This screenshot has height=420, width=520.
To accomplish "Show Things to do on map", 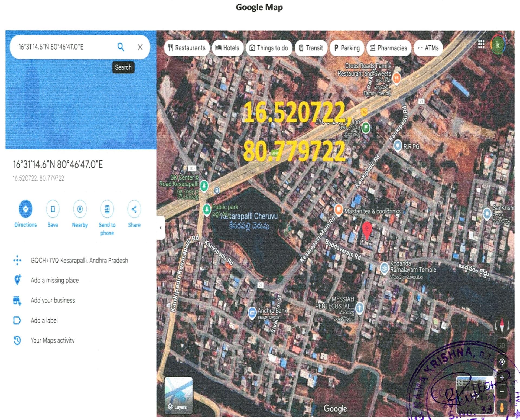I will (269, 48).
